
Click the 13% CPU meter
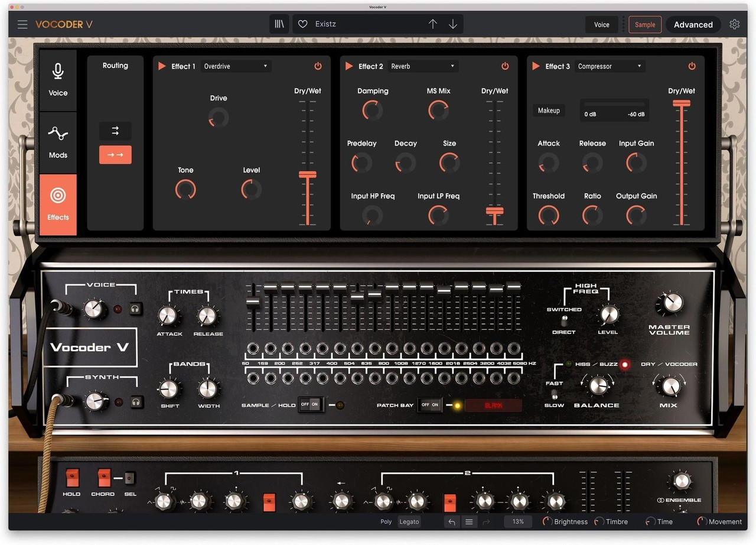[x=518, y=521]
